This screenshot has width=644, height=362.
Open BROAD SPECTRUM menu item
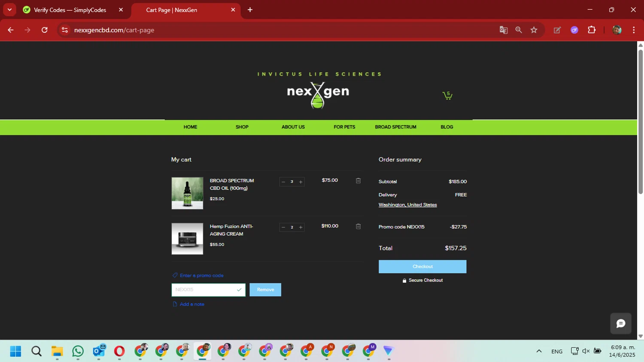[x=395, y=127]
